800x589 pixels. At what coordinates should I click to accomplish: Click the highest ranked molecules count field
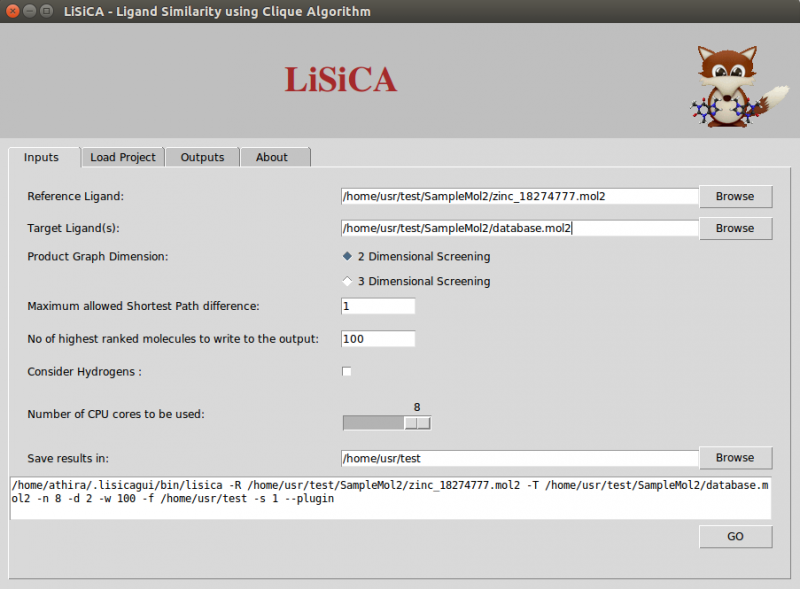coord(378,339)
